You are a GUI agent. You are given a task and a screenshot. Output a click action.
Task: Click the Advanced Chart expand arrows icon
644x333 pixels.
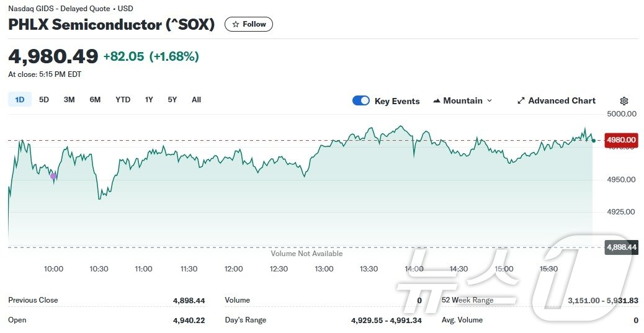point(521,100)
